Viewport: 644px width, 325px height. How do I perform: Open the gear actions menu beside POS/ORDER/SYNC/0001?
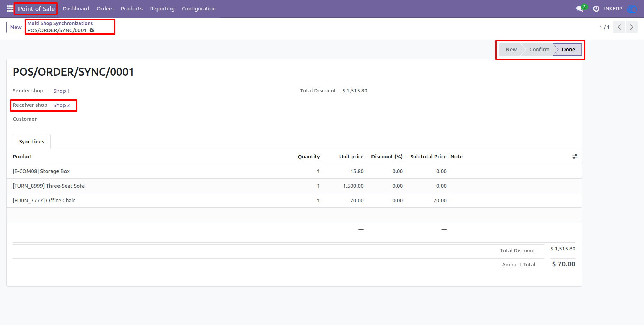point(92,30)
